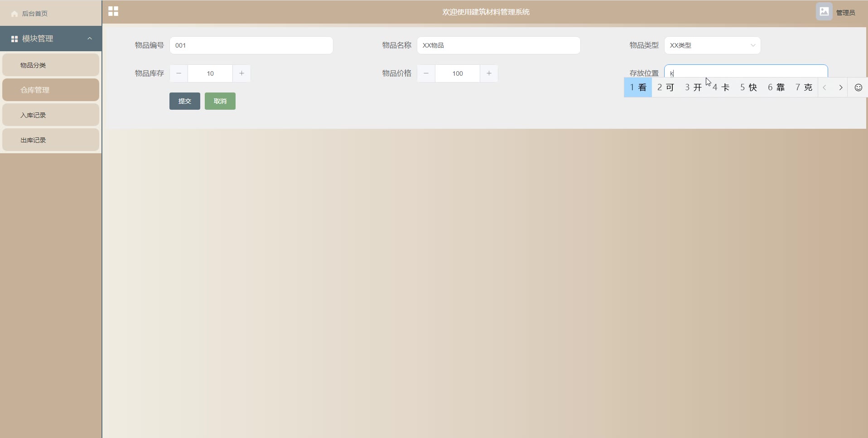The height and width of the screenshot is (438, 868).
Task: Select 仓库管理 menu item
Action: 51,90
